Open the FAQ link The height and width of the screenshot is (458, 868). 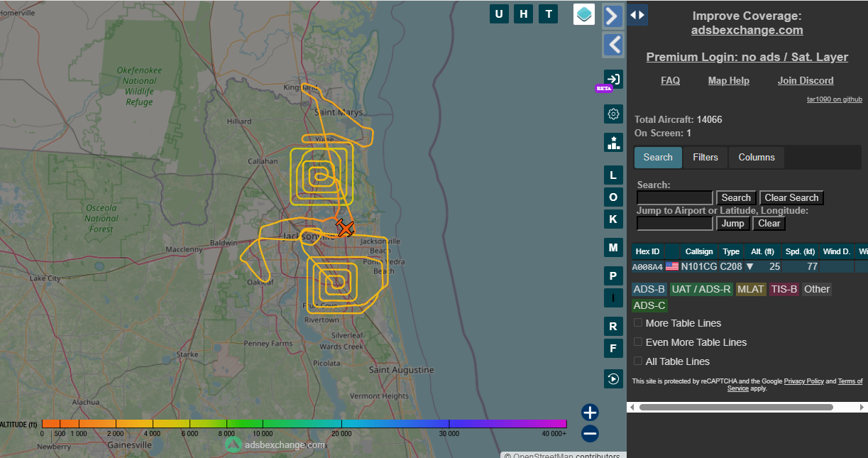[670, 80]
